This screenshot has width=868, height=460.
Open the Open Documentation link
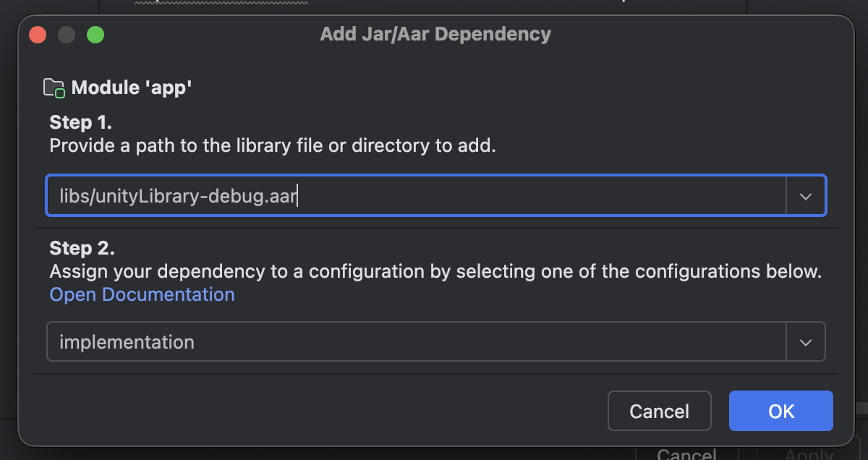pyautogui.click(x=142, y=294)
